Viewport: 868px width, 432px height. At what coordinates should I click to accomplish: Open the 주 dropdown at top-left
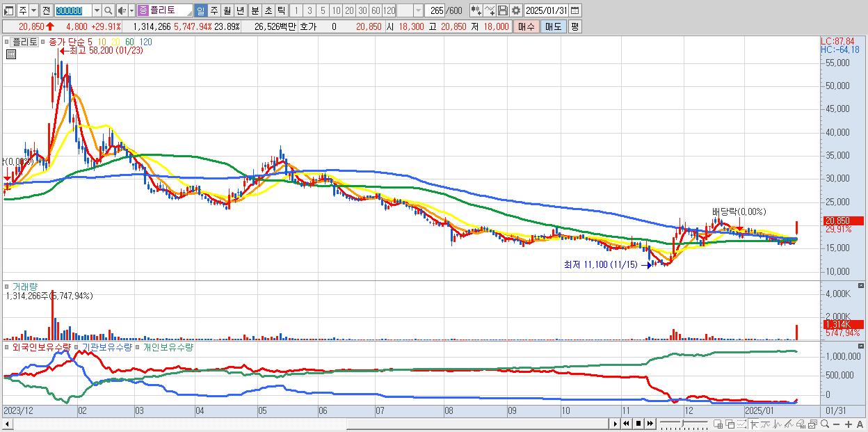tap(33, 11)
